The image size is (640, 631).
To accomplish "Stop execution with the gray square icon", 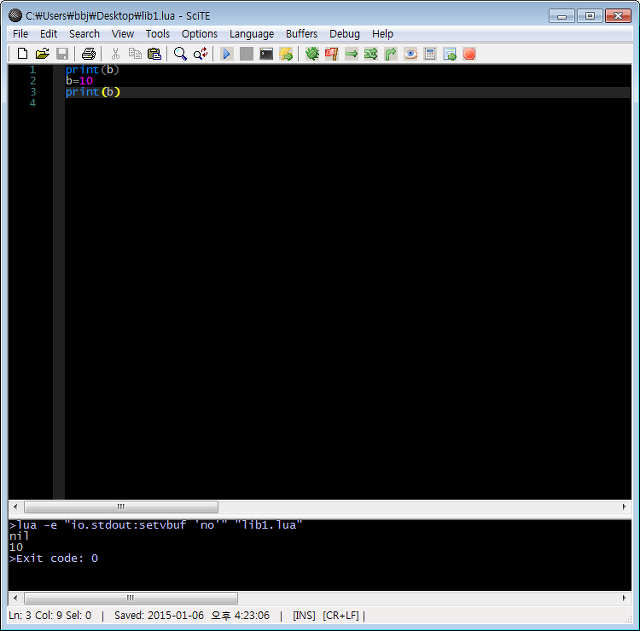I will [246, 54].
